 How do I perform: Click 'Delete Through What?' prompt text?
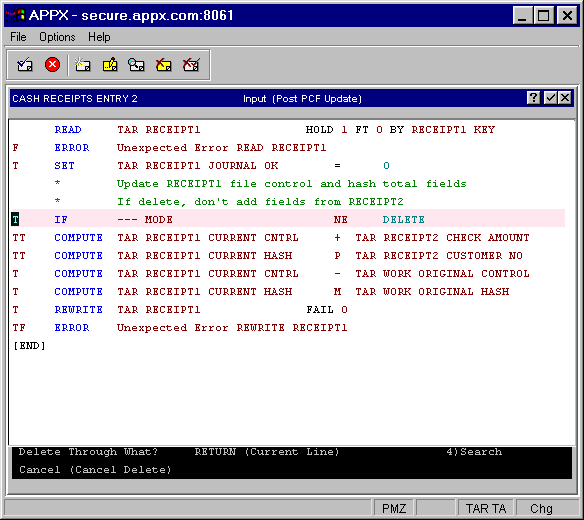(88, 452)
